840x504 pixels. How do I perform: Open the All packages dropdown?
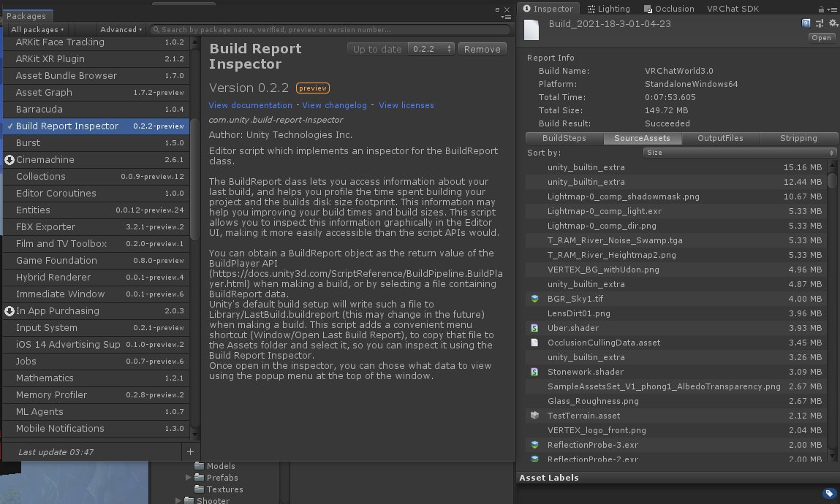(37, 30)
